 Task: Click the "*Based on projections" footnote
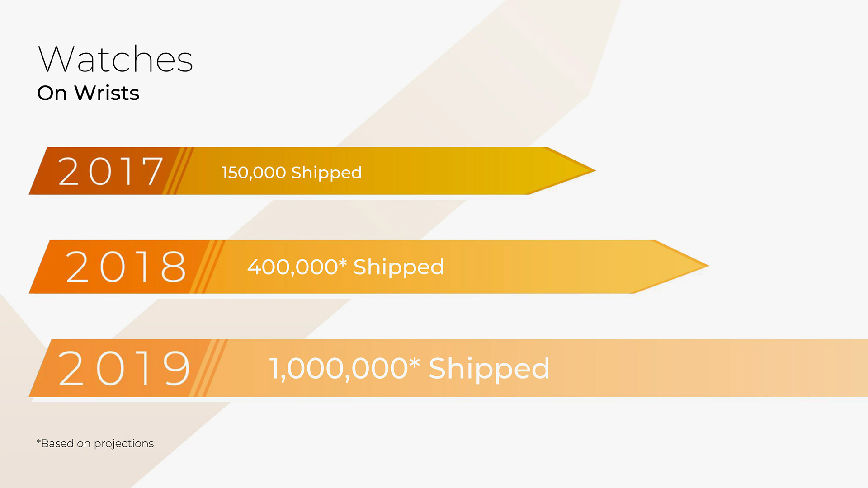(95, 444)
